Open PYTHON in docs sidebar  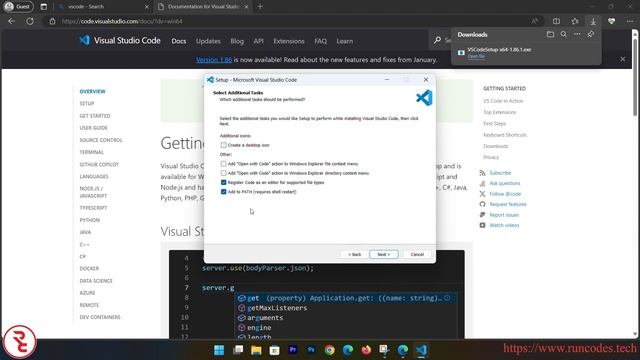pyautogui.click(x=89, y=220)
